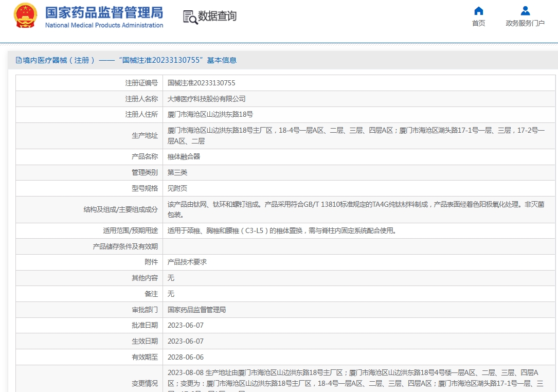Select address 厦门市海沧区山边洪东路18号 cell
The width and height of the screenshot is (558, 392).
click(210, 115)
